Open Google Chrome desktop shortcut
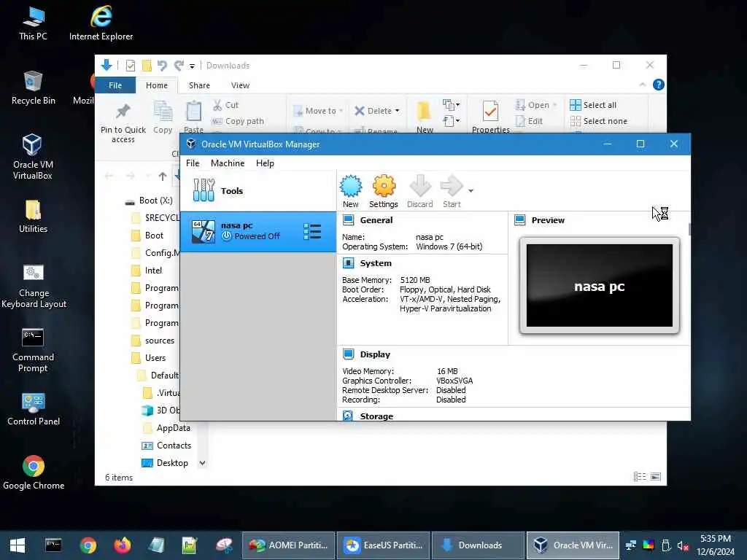747x560 pixels. (x=34, y=472)
